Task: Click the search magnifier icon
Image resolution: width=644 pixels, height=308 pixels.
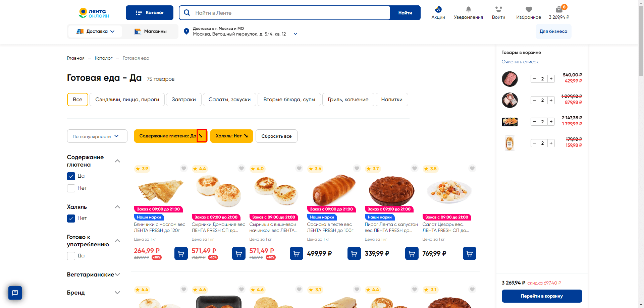Action: (187, 12)
